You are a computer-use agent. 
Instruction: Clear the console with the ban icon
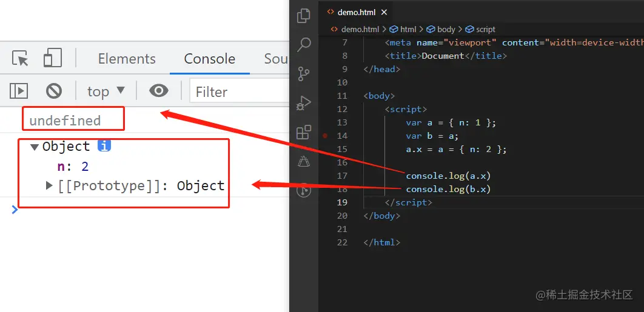tap(54, 91)
